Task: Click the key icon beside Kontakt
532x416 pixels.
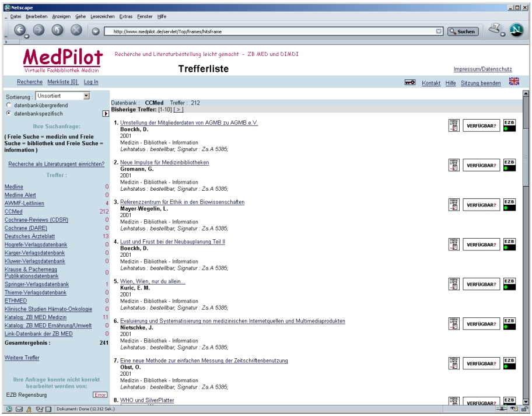Action: [410, 82]
